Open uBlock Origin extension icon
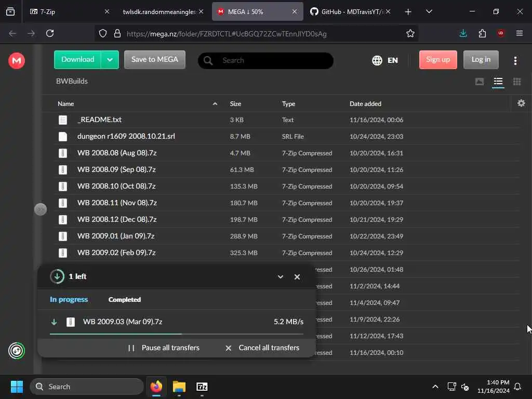The image size is (532, 399). (x=500, y=33)
